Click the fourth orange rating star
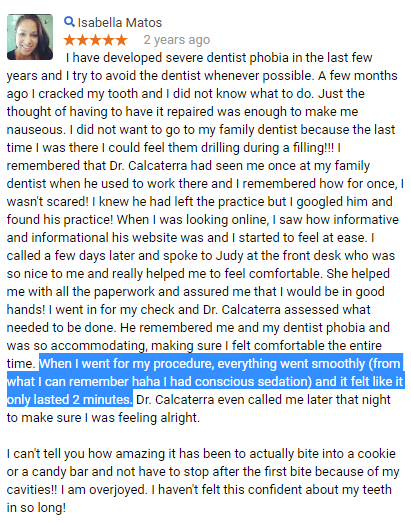Viewport: 411px width, 523px height. coord(108,40)
